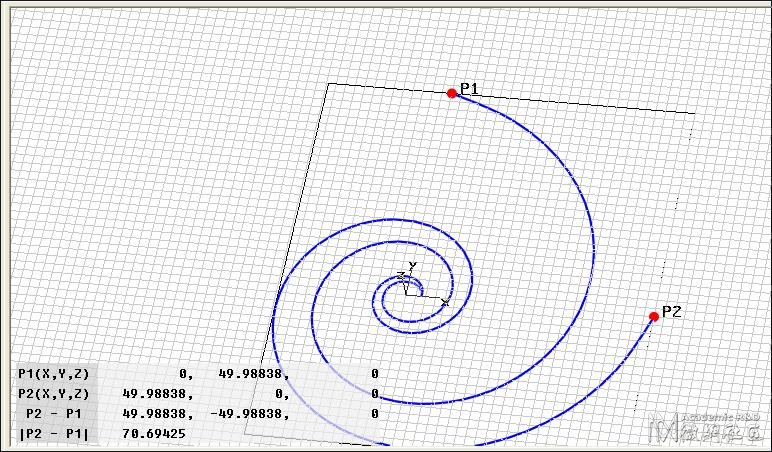Screen dimensions: 772x452
Task: Select the P1 label beside the top point
Action: click(469, 89)
